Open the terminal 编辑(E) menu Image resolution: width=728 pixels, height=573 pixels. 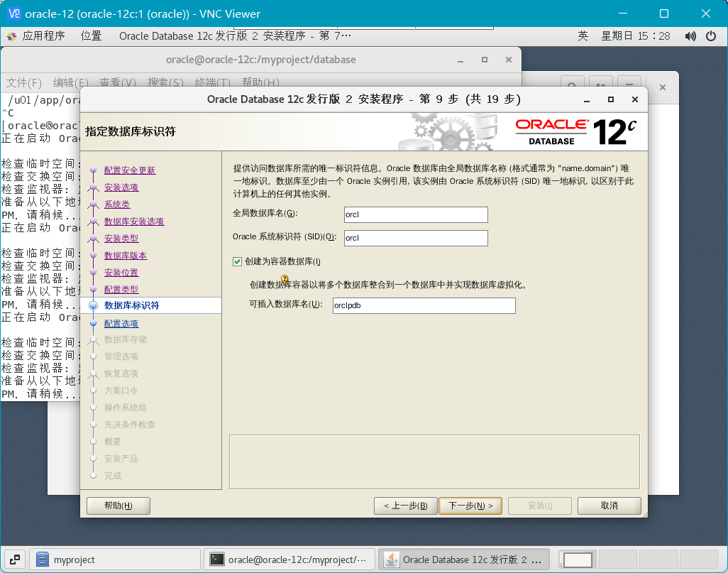(70, 82)
